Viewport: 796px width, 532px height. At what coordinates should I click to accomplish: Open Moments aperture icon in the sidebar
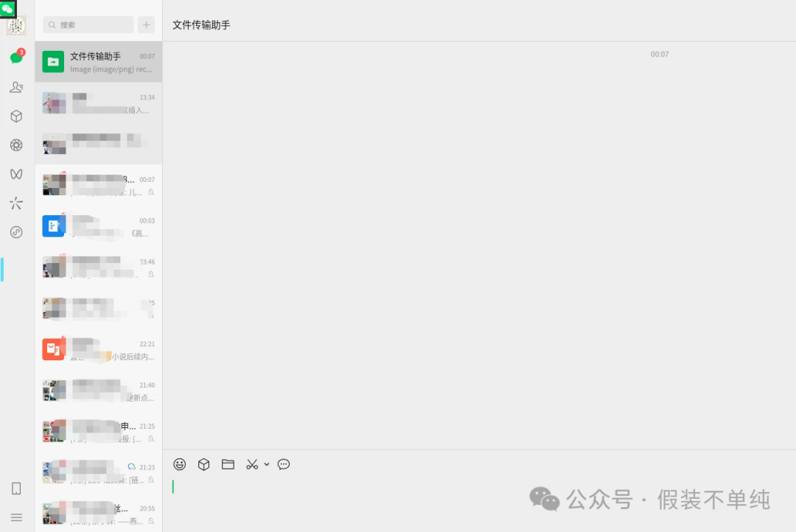pyautogui.click(x=16, y=145)
